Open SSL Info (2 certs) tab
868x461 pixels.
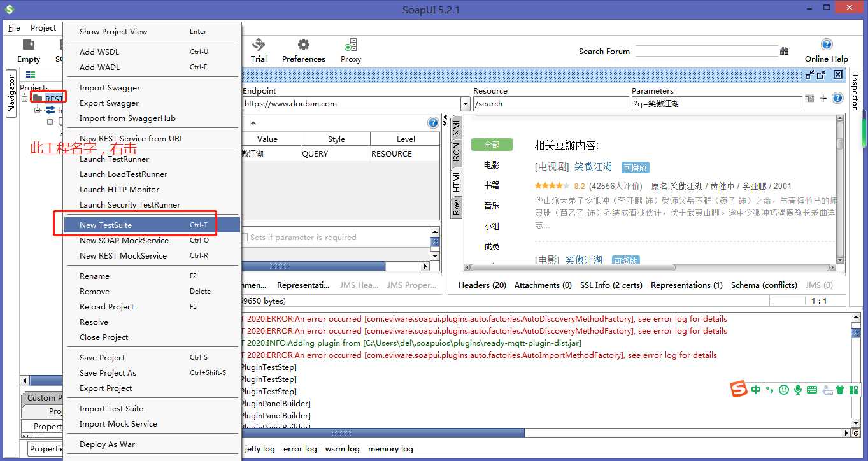point(611,285)
